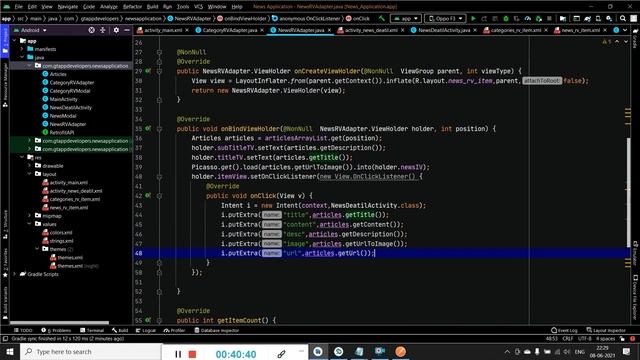The width and height of the screenshot is (640, 360).
Task: Expand the manifests folder
Action: 22,49
